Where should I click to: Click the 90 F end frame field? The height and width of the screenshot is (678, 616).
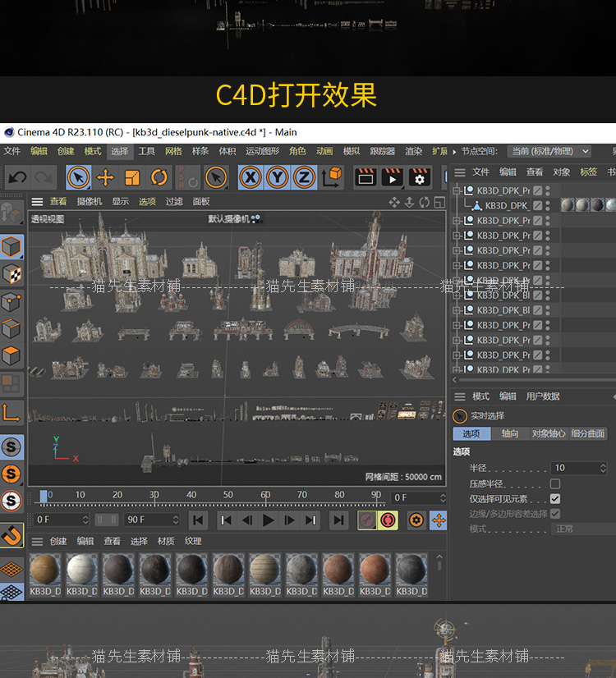152,520
